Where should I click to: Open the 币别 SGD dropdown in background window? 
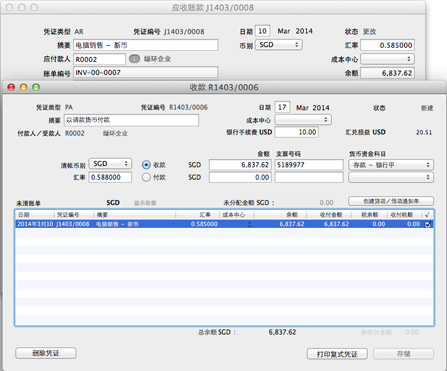click(279, 45)
